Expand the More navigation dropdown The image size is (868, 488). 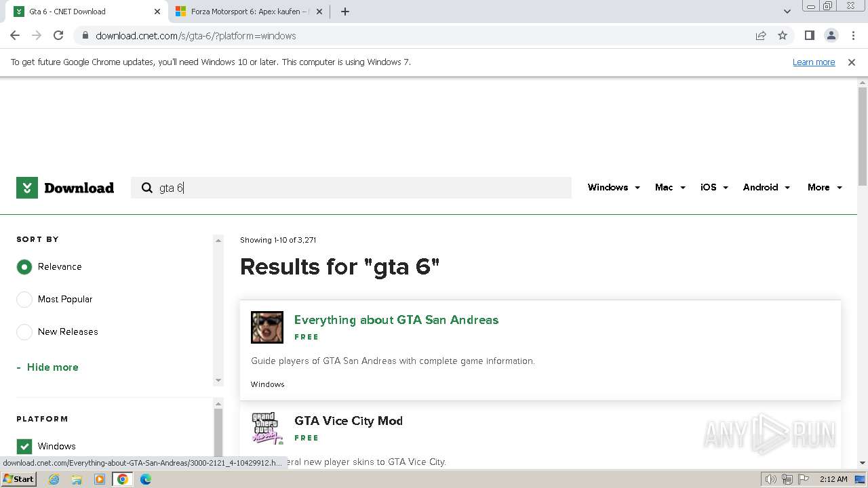pos(825,188)
